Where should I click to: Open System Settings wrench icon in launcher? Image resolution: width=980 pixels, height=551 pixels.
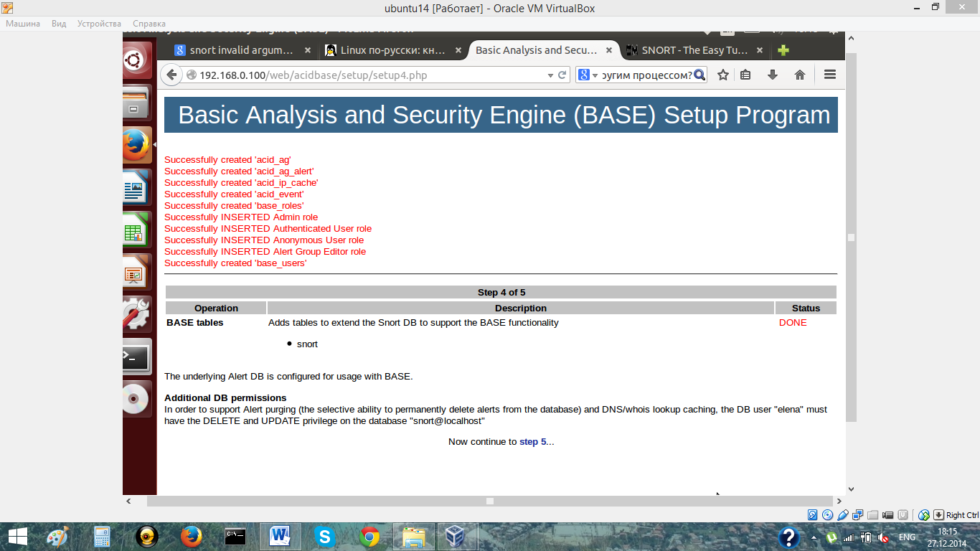(x=137, y=314)
